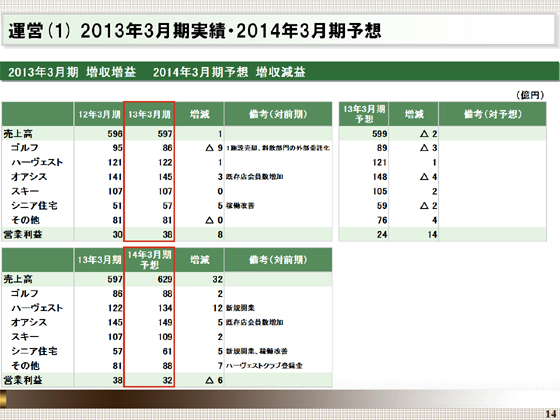Click the note '1施設売却、料飲部門の外部委託化'

(x=278, y=148)
